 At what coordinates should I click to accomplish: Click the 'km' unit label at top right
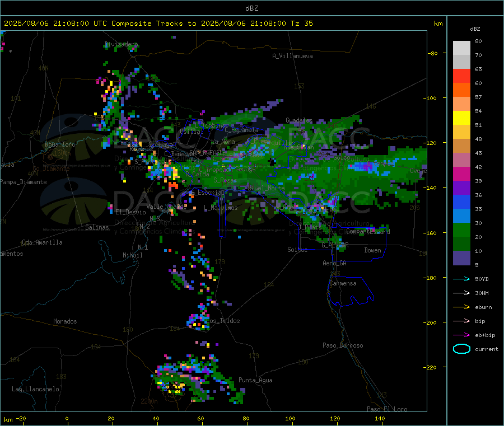438,24
